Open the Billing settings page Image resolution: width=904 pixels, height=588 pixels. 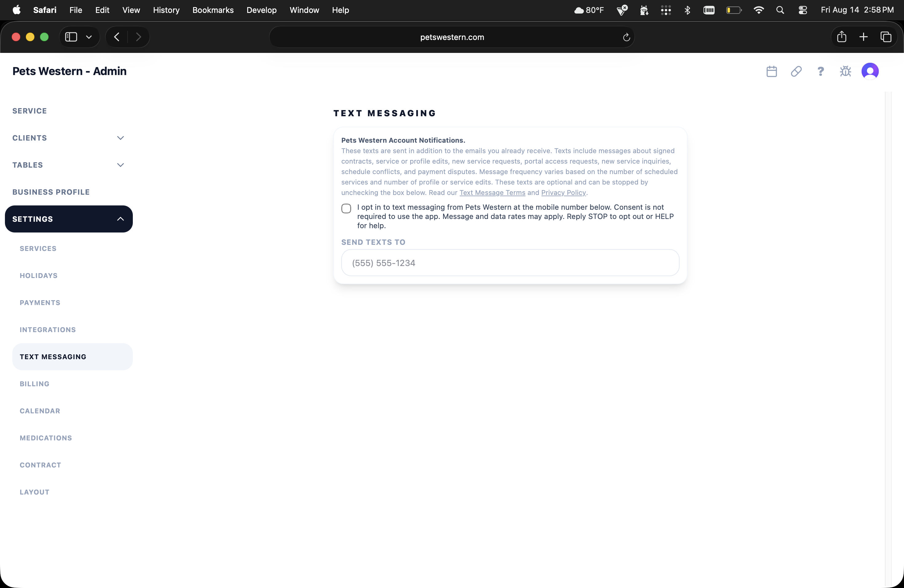coord(34,383)
